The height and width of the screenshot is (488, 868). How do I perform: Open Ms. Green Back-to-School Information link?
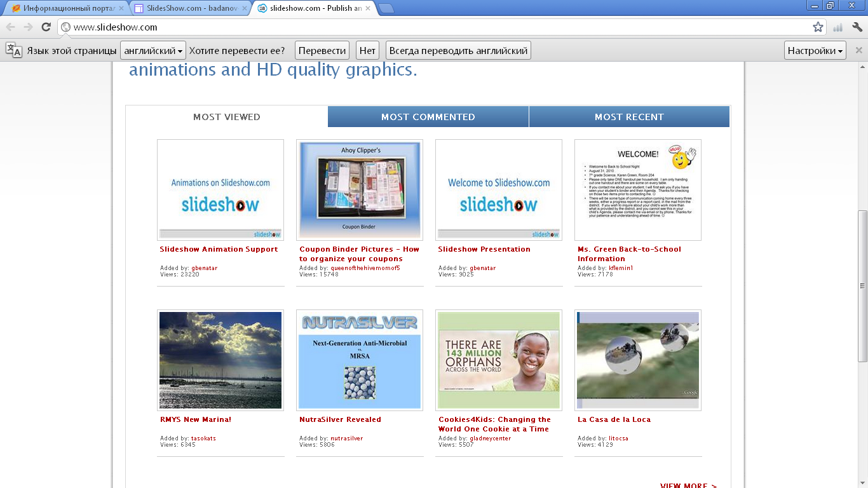(x=629, y=254)
